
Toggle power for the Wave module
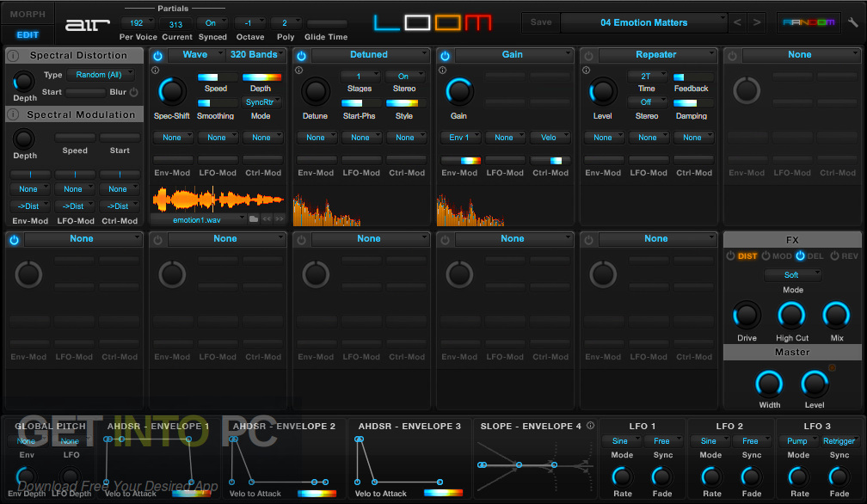coord(157,56)
